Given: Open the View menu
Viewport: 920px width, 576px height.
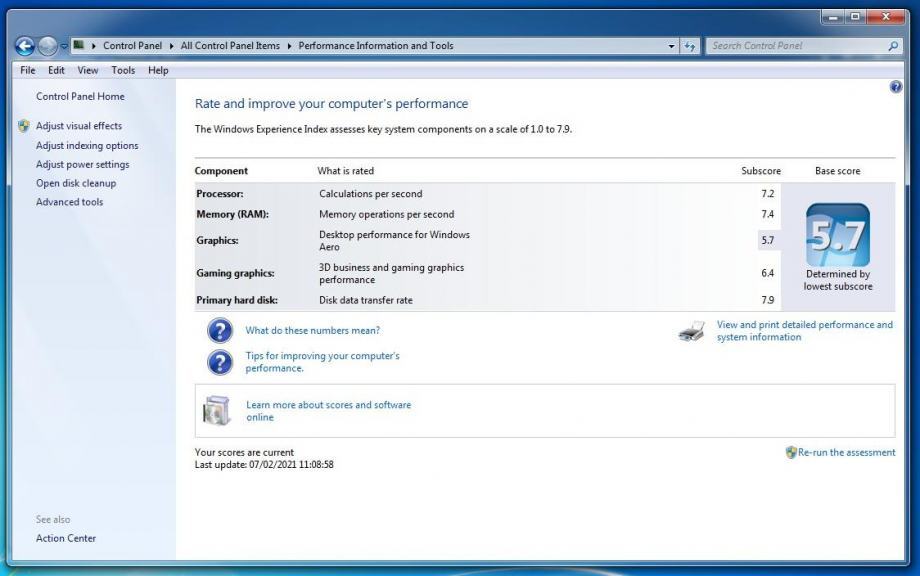Looking at the screenshot, I should (x=88, y=70).
